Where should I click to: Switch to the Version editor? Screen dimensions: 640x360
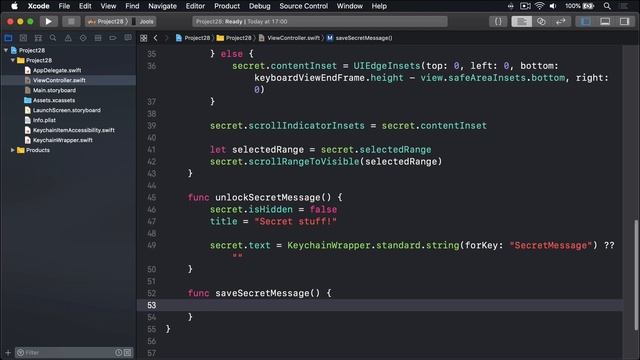(x=561, y=22)
